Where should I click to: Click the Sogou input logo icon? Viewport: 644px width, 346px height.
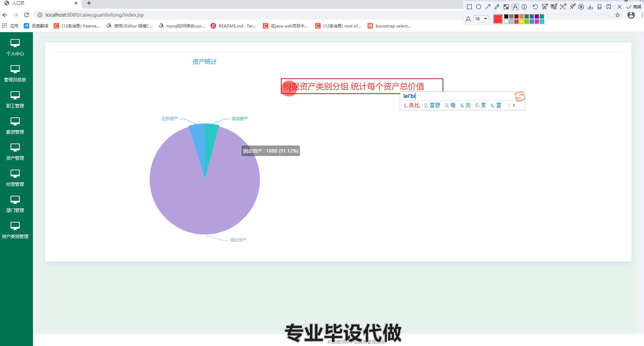(x=519, y=97)
